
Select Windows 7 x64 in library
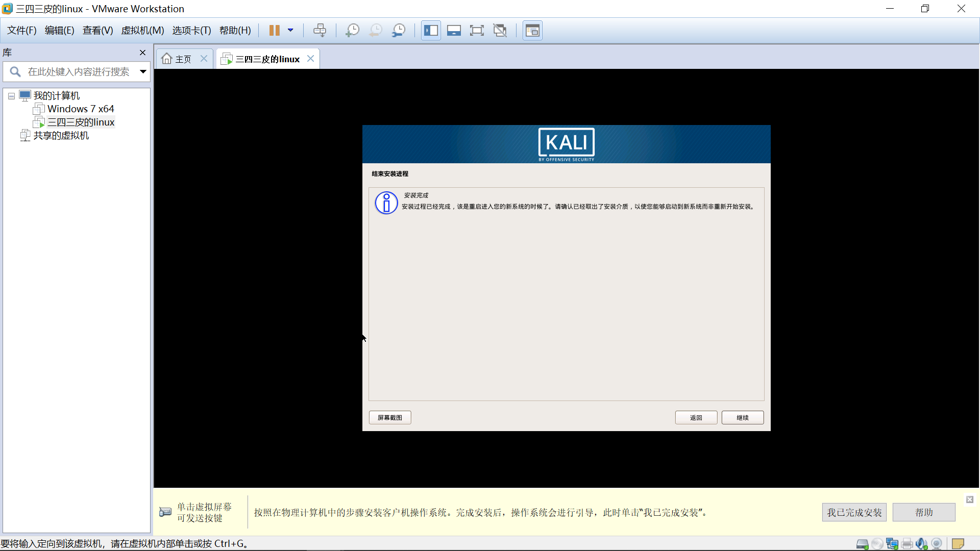pos(80,109)
